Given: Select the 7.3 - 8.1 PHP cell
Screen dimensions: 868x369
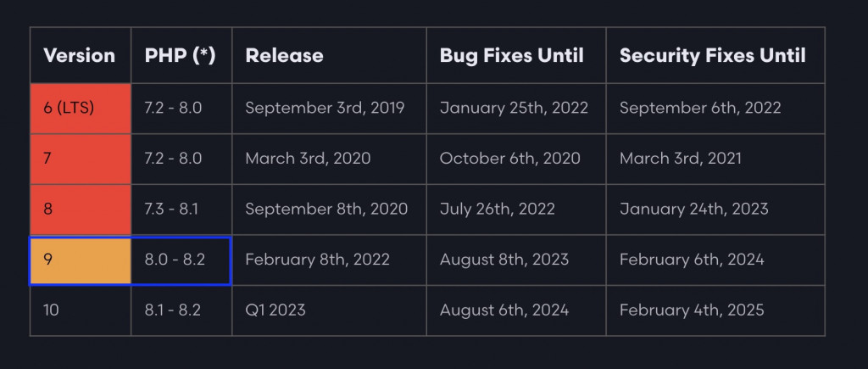Looking at the screenshot, I should tap(181, 210).
